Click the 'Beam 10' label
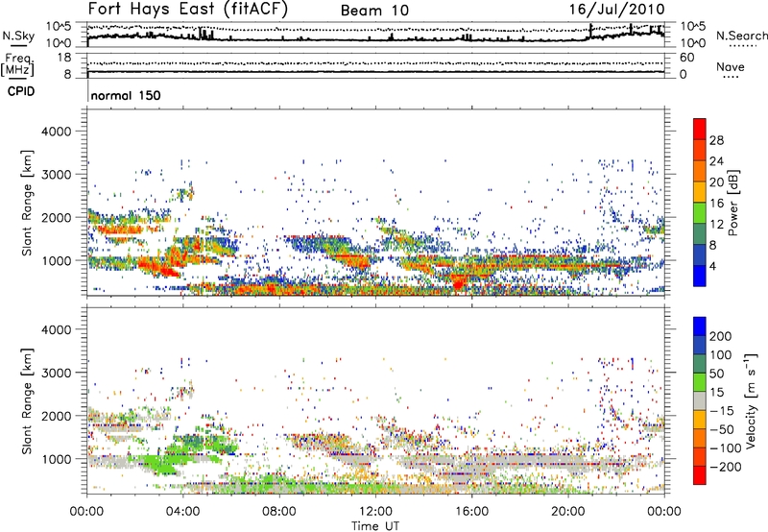The image size is (768, 532). (x=374, y=11)
